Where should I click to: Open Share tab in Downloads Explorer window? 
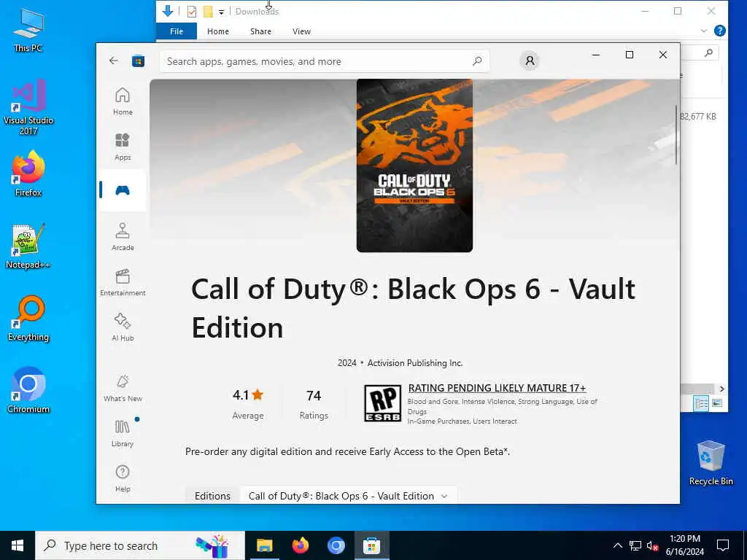coord(260,31)
